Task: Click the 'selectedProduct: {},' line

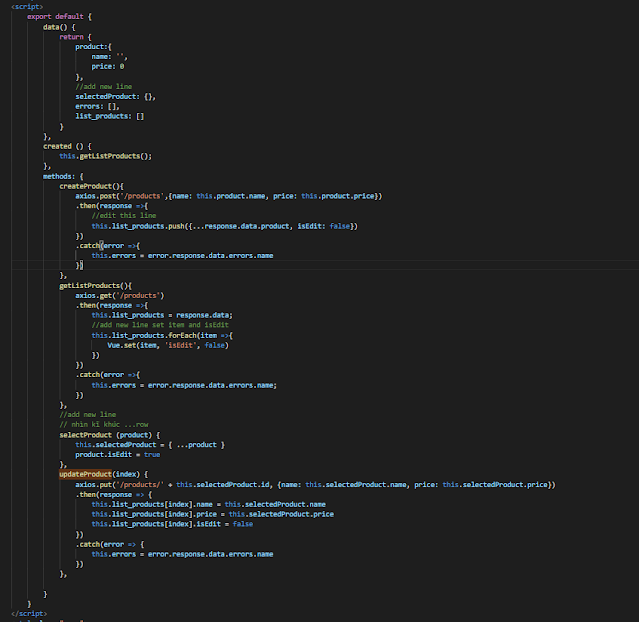Action: click(x=115, y=97)
